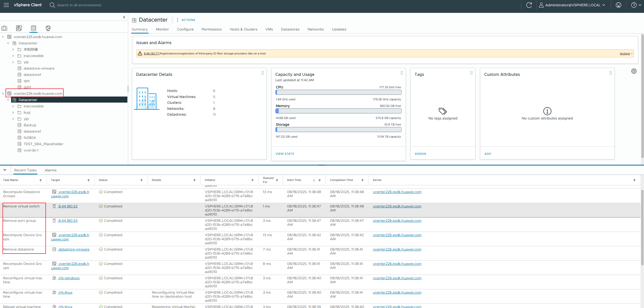Filter the Details column
The image size is (644, 308).
click(194, 180)
